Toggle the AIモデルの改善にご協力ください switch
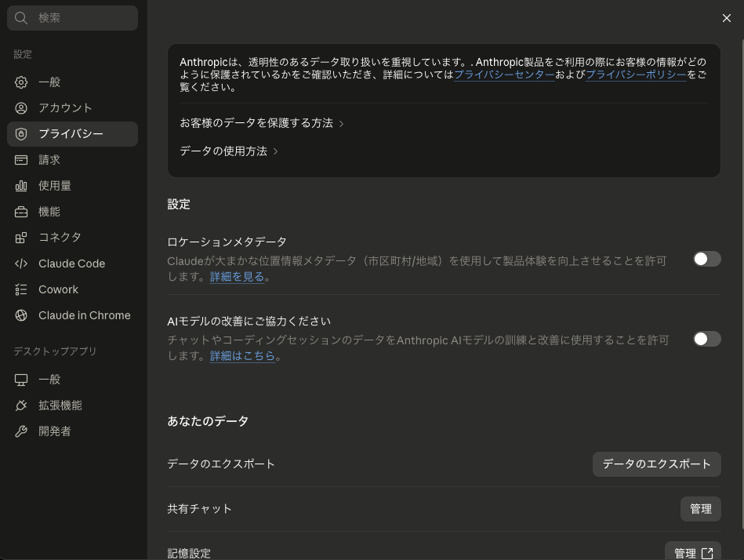The image size is (744, 560). pyautogui.click(x=707, y=339)
